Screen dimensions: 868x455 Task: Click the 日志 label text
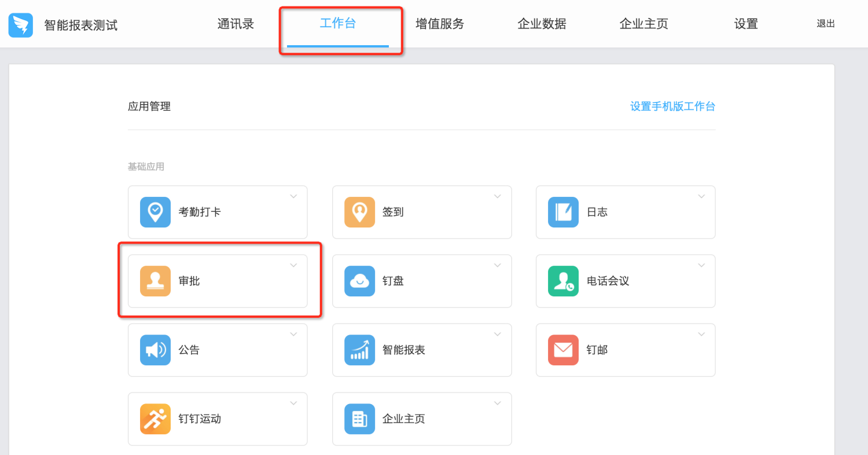(x=597, y=212)
